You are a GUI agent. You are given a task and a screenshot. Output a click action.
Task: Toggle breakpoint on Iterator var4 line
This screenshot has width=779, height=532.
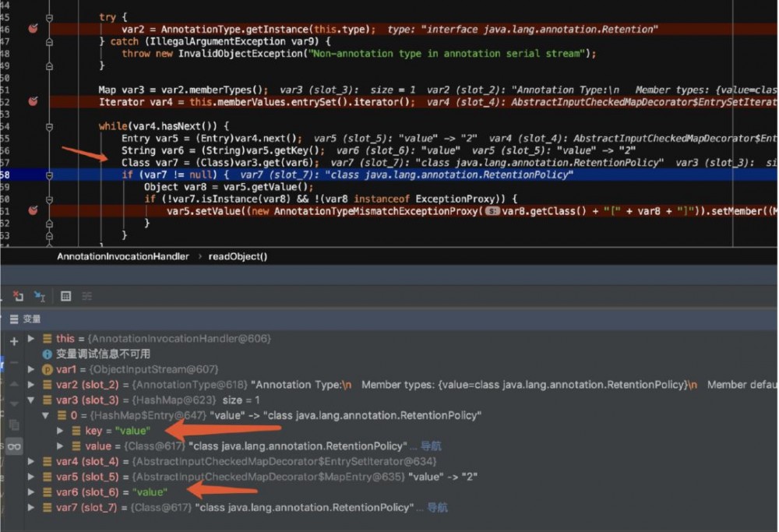33,101
